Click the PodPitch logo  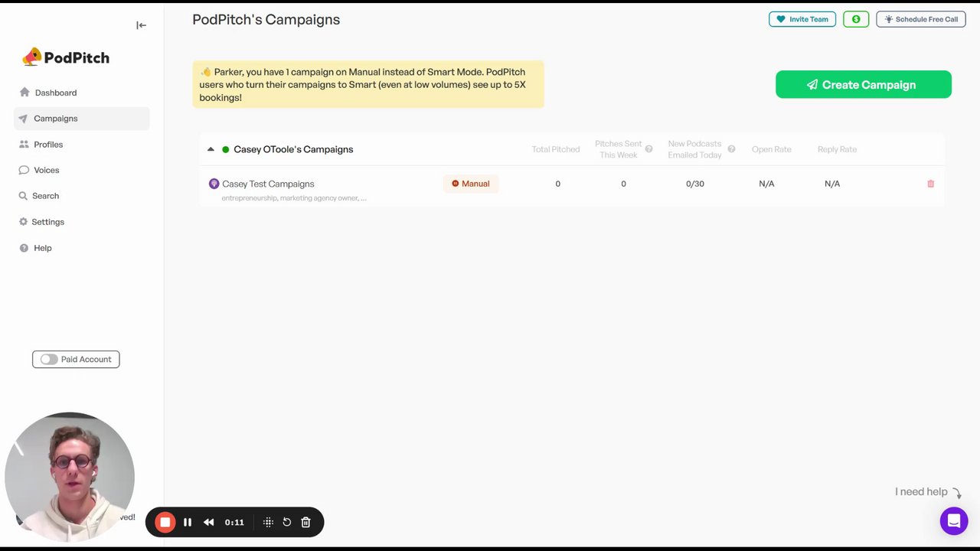click(x=66, y=57)
